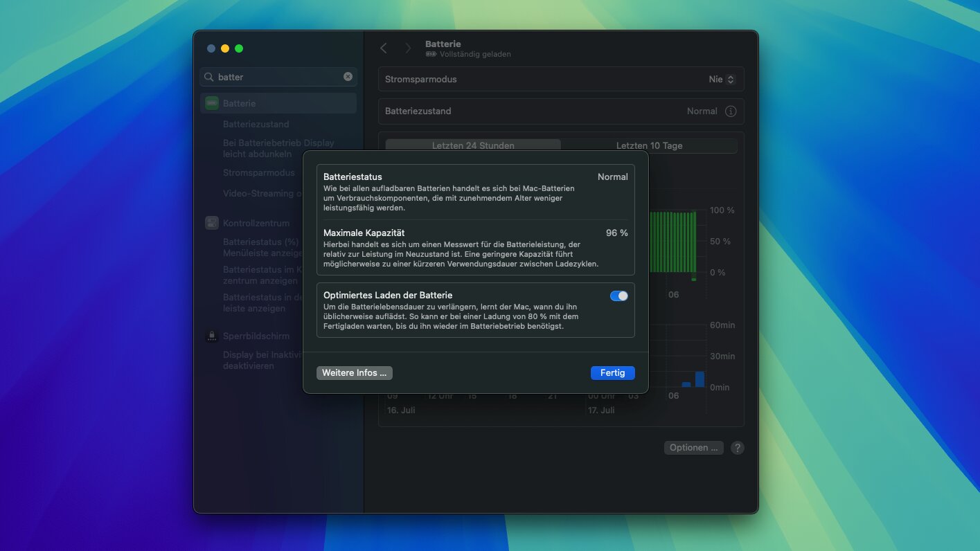The width and height of the screenshot is (980, 551).
Task: Click the search magnifier icon
Action: click(x=209, y=77)
